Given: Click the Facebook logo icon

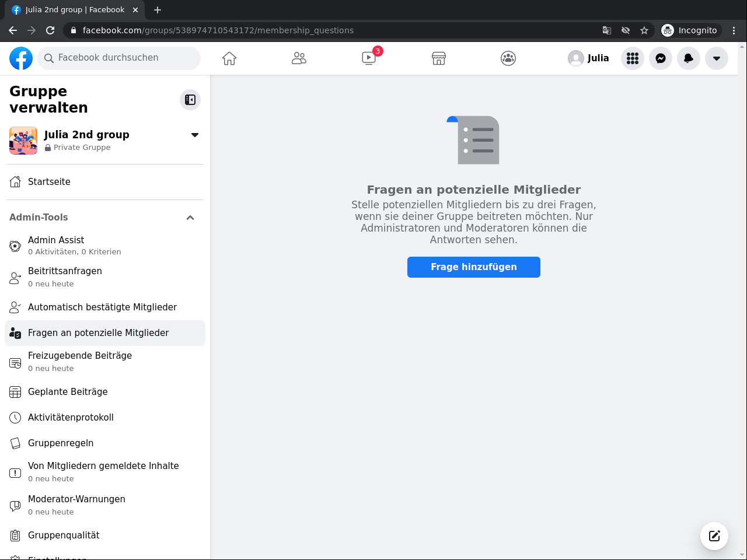Looking at the screenshot, I should point(21,58).
